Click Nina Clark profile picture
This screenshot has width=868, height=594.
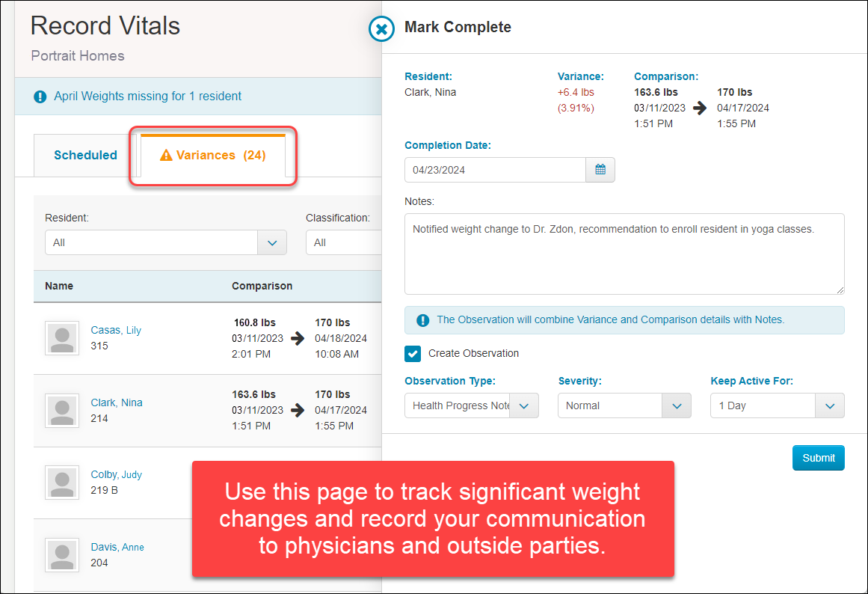[x=62, y=411]
